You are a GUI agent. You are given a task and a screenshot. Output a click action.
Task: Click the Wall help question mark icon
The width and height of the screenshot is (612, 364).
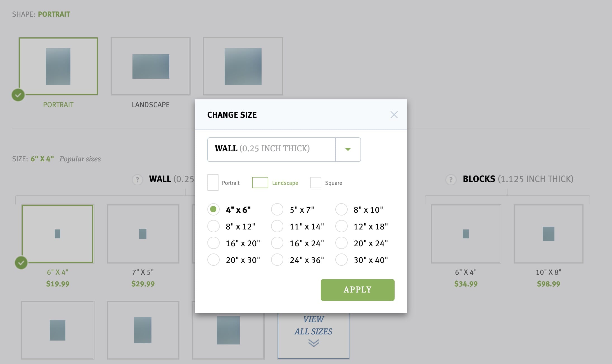point(137,180)
